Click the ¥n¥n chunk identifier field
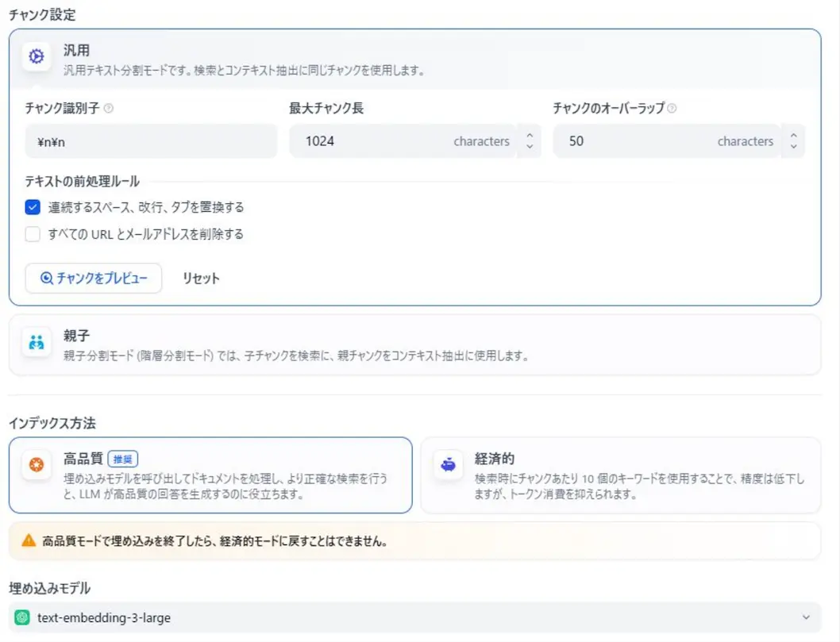840x642 pixels. pyautogui.click(x=151, y=140)
